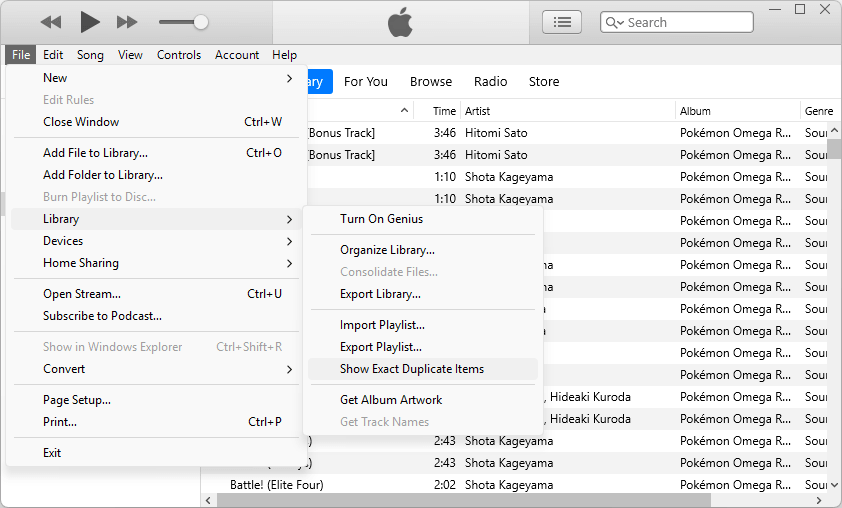Click the Search magnifier icon
The image size is (842, 508).
point(614,23)
